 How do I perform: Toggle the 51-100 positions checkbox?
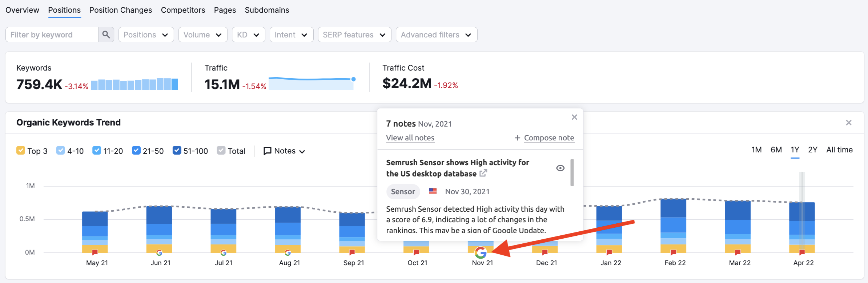tap(177, 151)
